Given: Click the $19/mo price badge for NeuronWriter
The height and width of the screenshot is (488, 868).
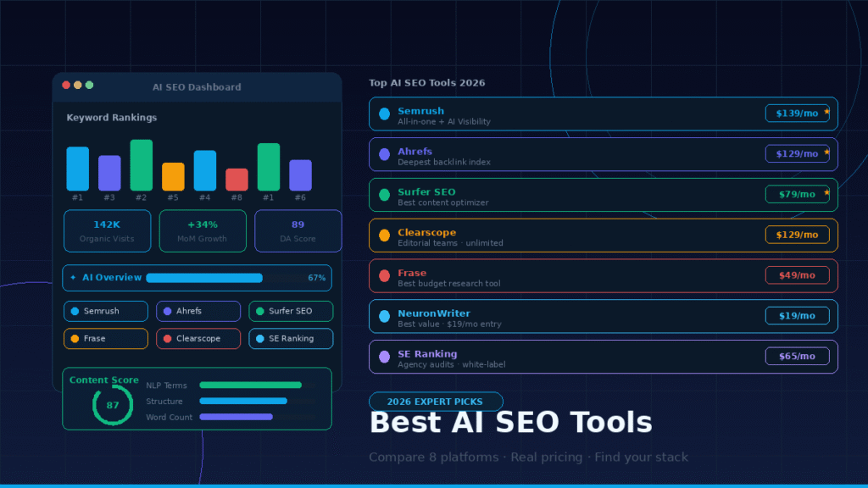Looking at the screenshot, I should [797, 315].
